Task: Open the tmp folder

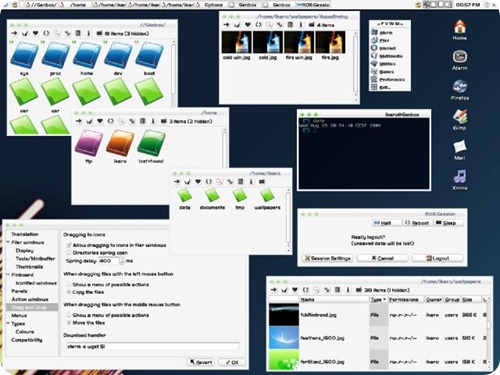Action: (240, 196)
